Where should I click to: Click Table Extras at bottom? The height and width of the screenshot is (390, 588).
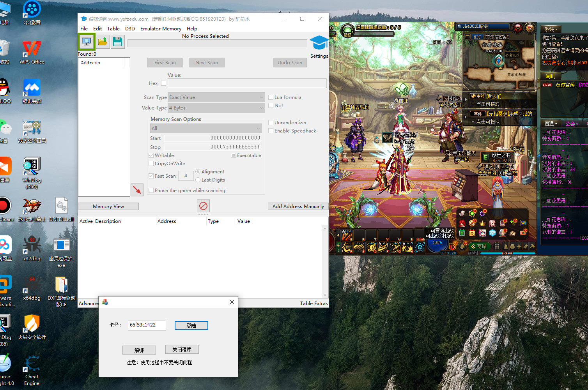[314, 304]
